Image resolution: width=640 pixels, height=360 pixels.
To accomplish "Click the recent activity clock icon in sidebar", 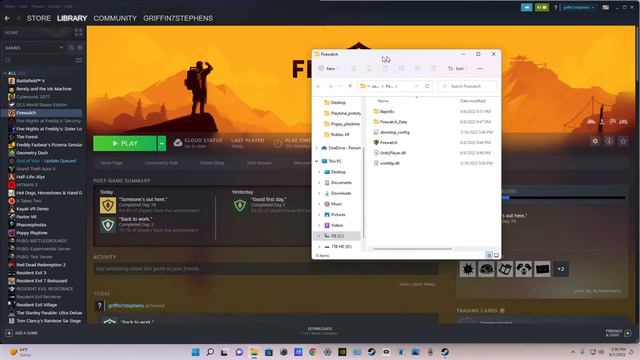I will [71, 48].
